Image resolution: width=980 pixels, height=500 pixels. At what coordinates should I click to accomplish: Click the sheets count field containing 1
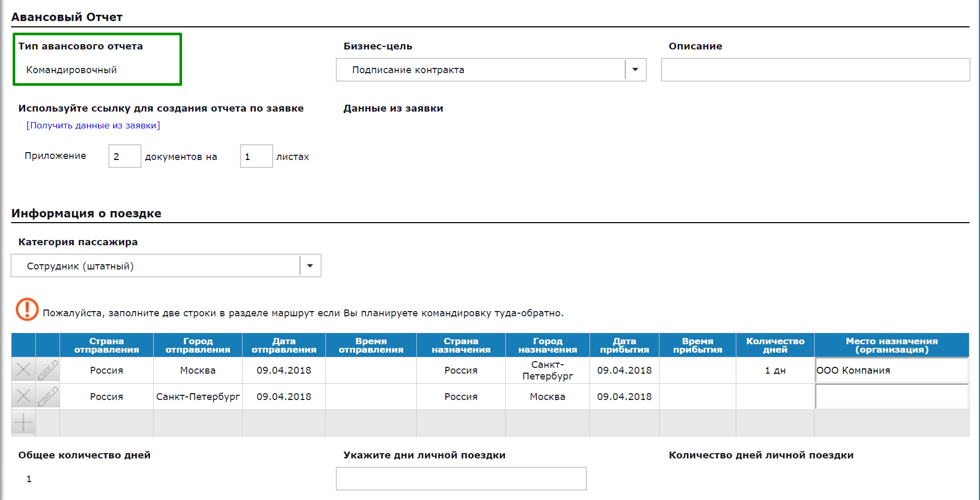pos(256,156)
